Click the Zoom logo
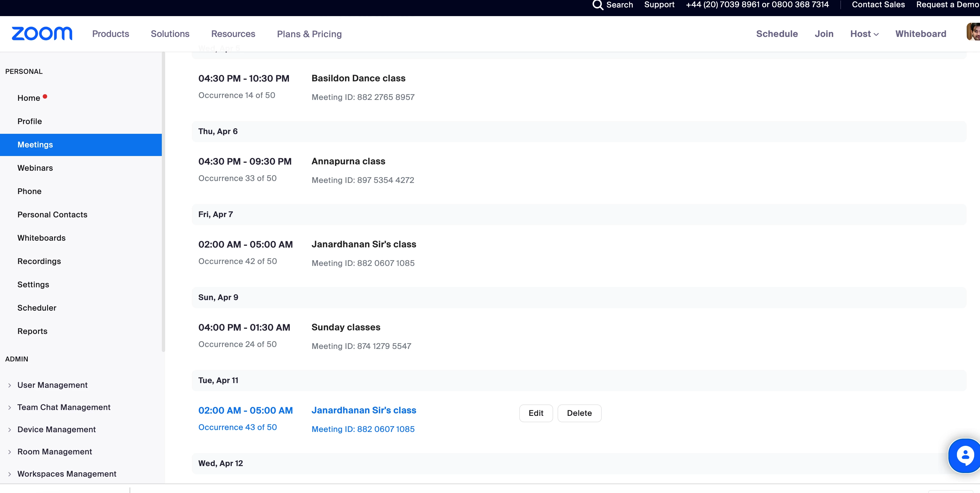The width and height of the screenshot is (980, 493). (x=42, y=34)
